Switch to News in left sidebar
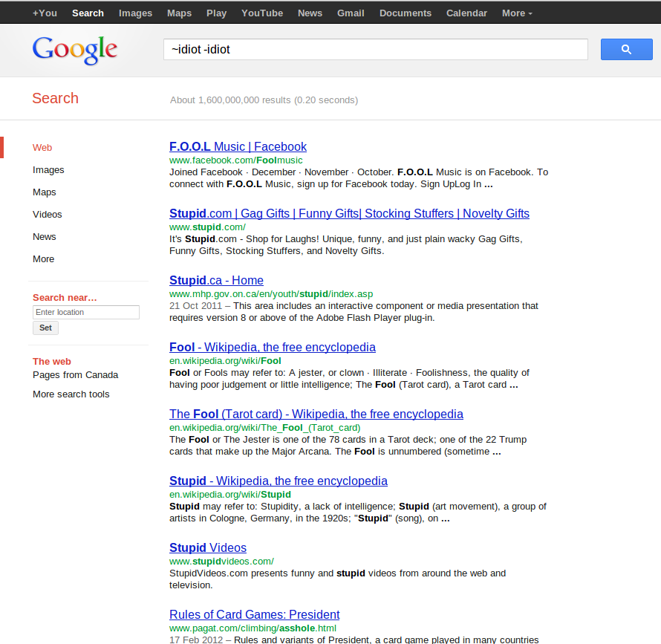Screen dimensions: 661x644 pos(45,237)
